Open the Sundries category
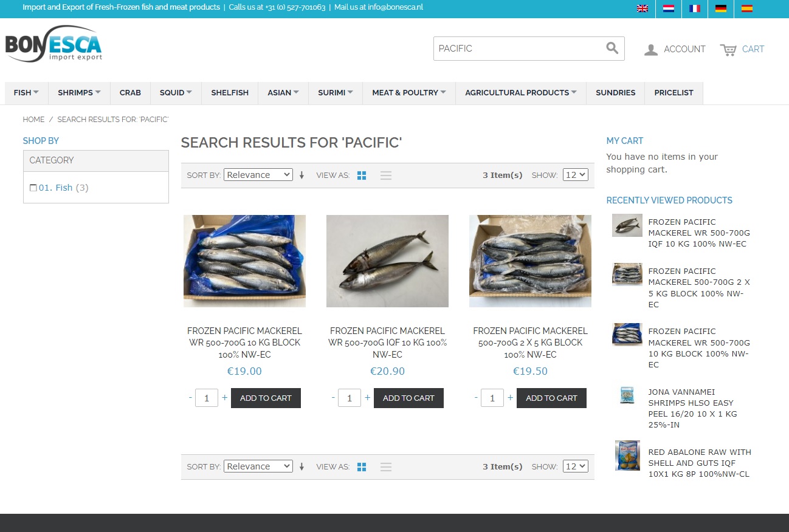 point(615,93)
